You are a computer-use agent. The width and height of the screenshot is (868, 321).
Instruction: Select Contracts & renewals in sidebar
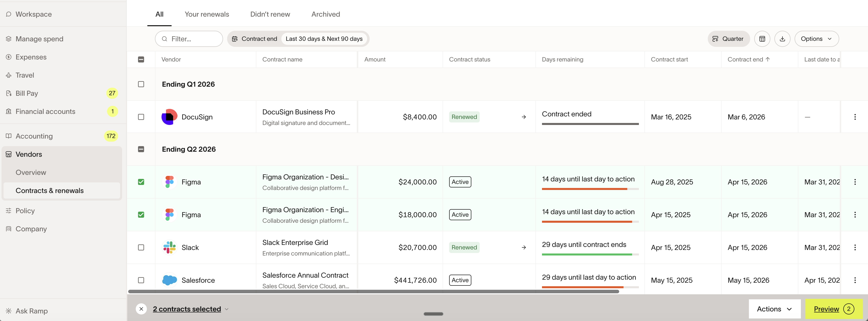(x=62, y=191)
